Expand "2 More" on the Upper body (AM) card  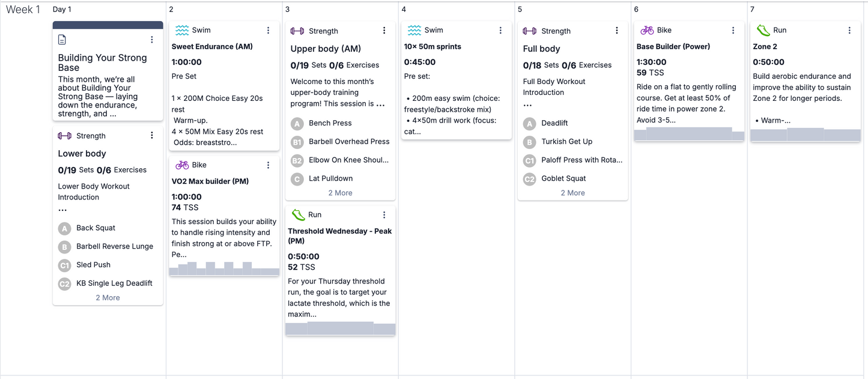tap(340, 193)
